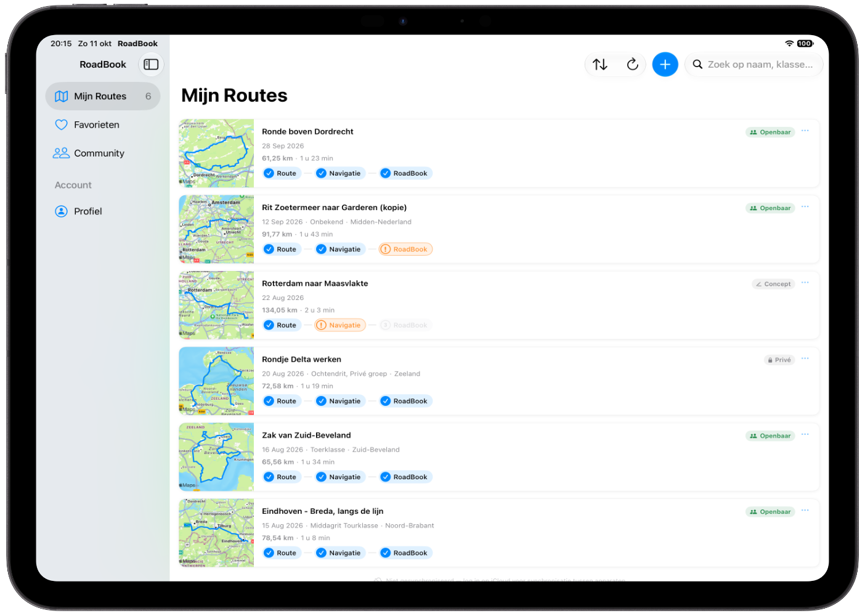Click RoadBook step of Ronde boven Dordrecht
The height and width of the screenshot is (616, 865).
405,173
